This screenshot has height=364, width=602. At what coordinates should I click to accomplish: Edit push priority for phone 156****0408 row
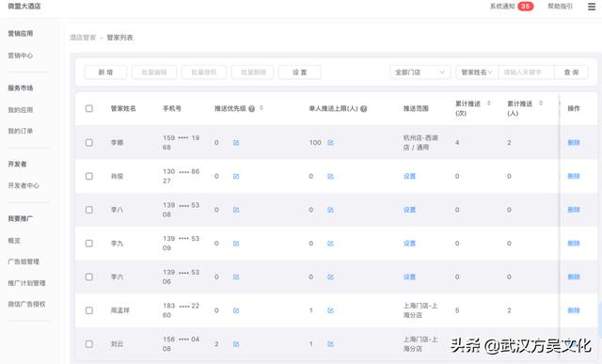[x=236, y=344]
